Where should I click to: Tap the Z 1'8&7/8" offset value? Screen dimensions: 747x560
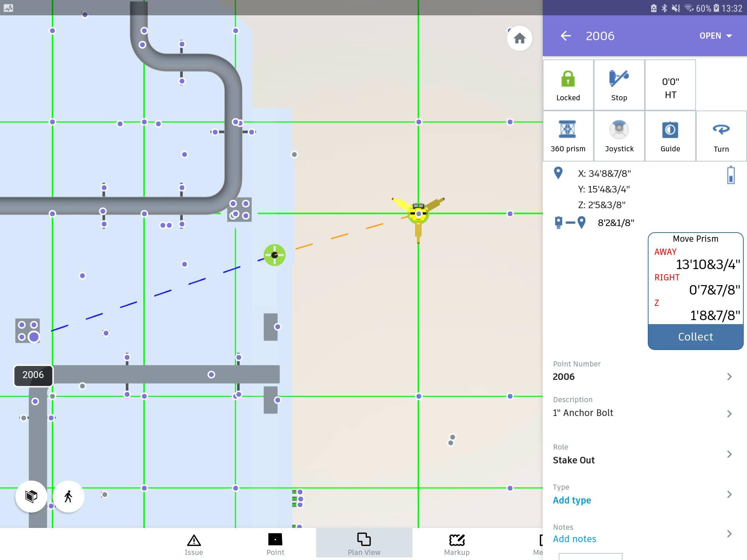pos(715,315)
